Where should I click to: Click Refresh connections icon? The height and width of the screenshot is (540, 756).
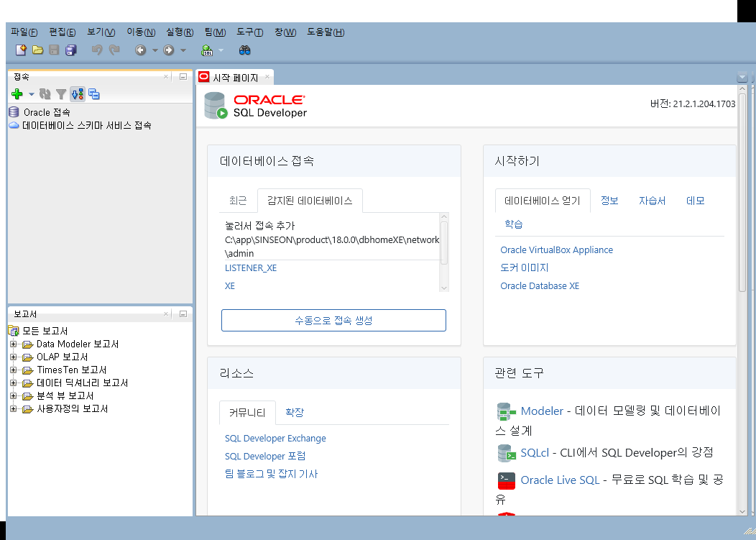(45, 94)
